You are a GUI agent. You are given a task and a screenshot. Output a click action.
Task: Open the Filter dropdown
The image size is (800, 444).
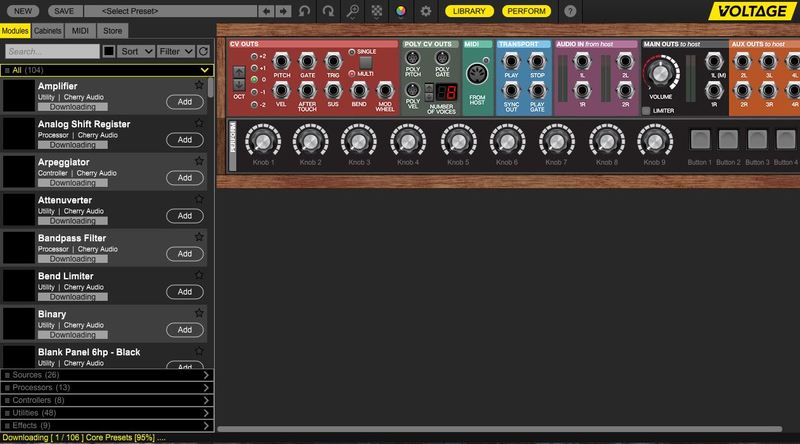pos(176,50)
